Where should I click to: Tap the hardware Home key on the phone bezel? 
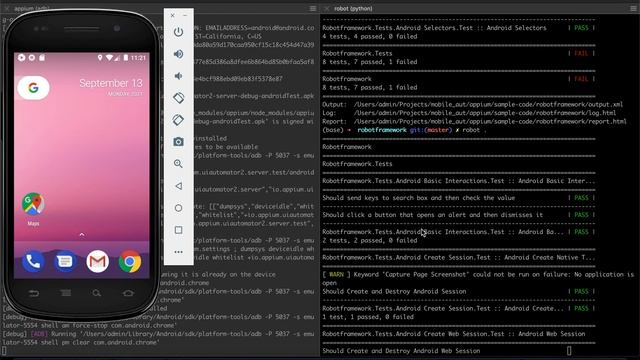point(128,293)
